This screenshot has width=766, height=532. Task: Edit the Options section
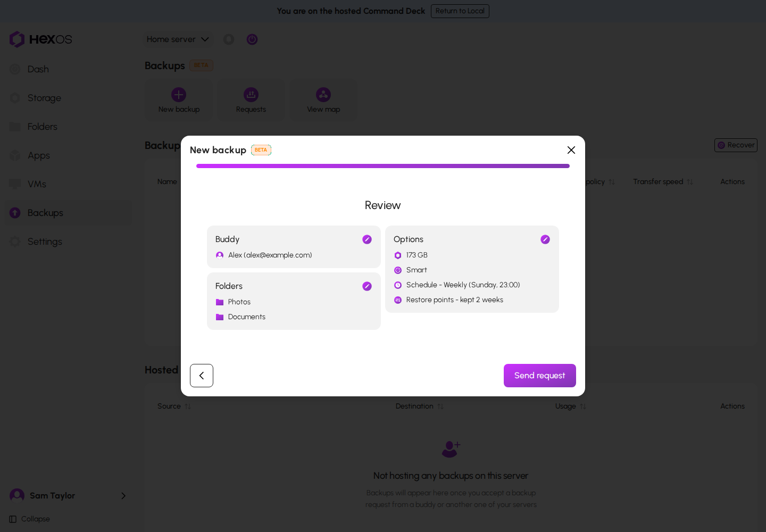[545, 239]
